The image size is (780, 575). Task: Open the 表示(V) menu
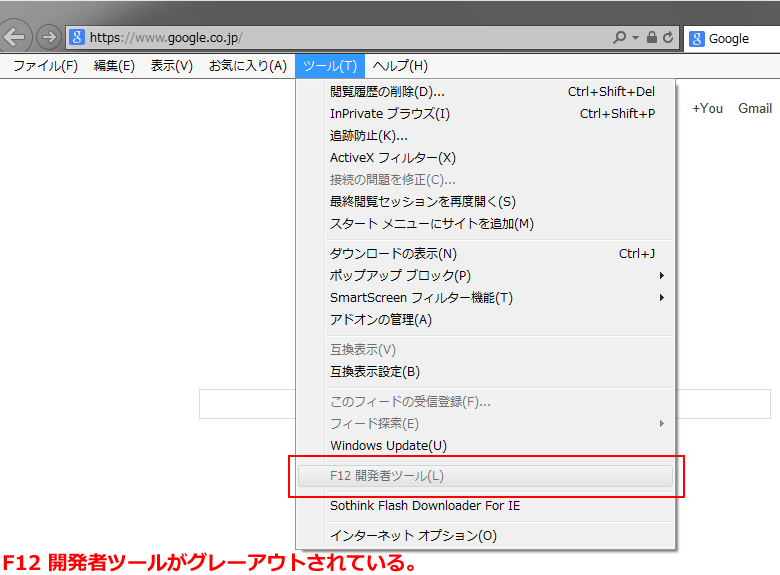point(172,66)
